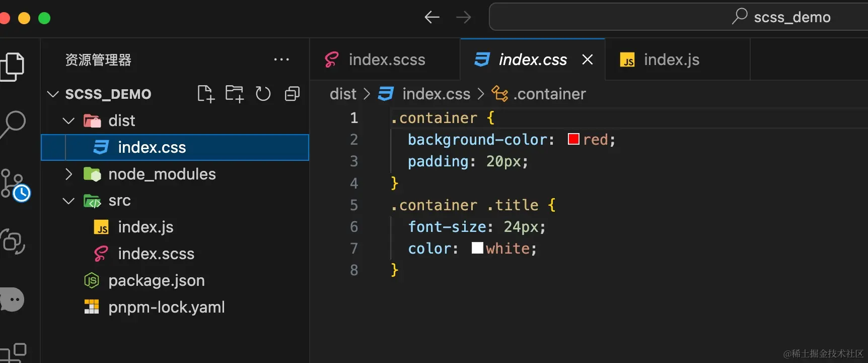This screenshot has height=363, width=868.
Task: Click the background-color property on line 2
Action: pos(477,140)
